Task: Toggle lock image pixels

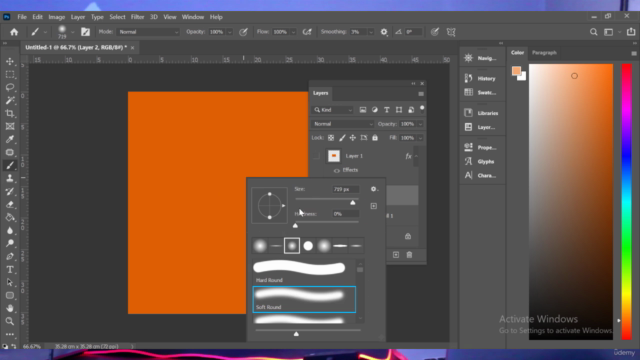Action: pyautogui.click(x=342, y=138)
